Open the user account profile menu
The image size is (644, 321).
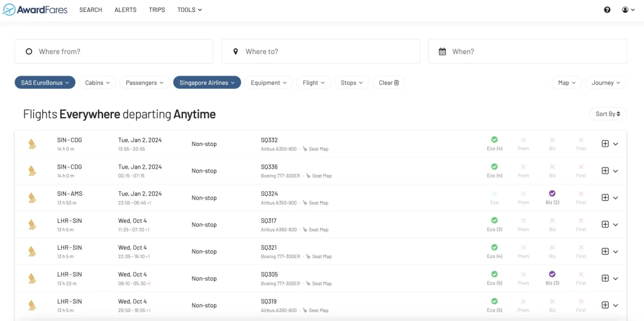click(628, 10)
